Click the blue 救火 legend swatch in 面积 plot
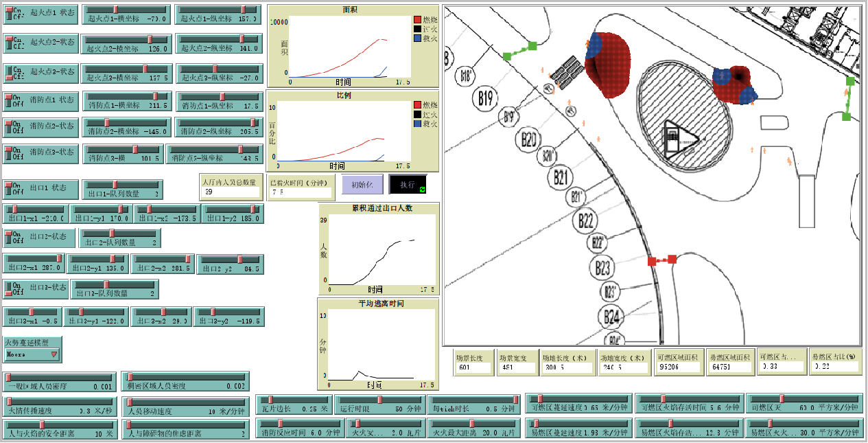Viewport: 868px width, 443px height. pos(418,39)
